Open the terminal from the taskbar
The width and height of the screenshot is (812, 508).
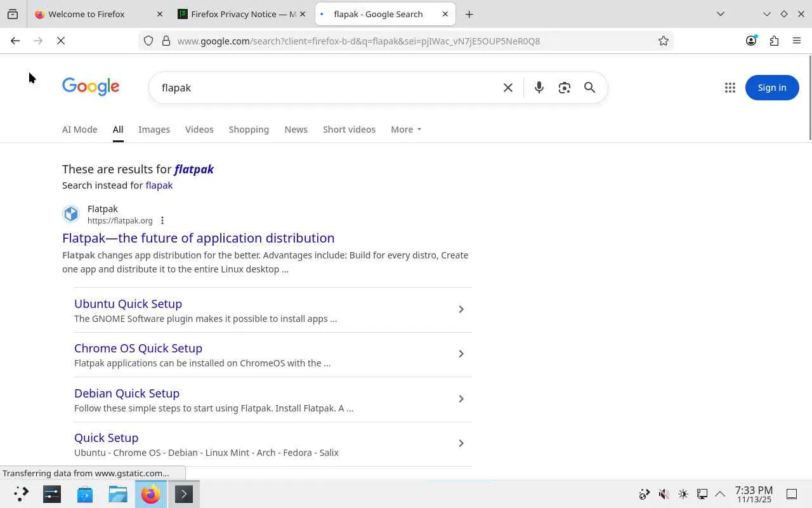pos(184,494)
